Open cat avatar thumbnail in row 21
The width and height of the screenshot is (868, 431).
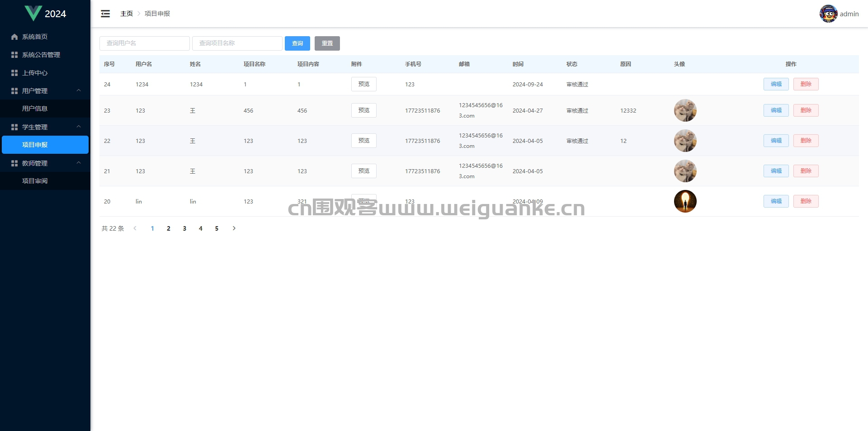(x=685, y=171)
